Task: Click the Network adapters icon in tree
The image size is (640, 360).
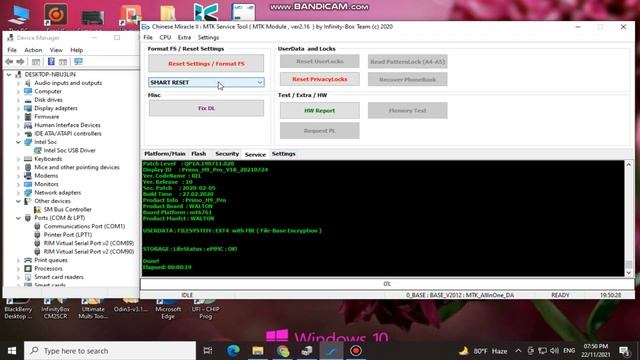Action: click(28, 193)
